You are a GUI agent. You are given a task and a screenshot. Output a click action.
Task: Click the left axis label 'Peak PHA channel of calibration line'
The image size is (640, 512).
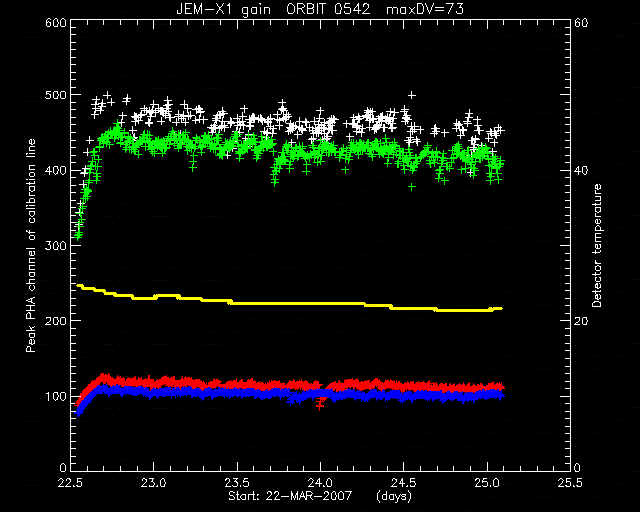click(x=31, y=246)
